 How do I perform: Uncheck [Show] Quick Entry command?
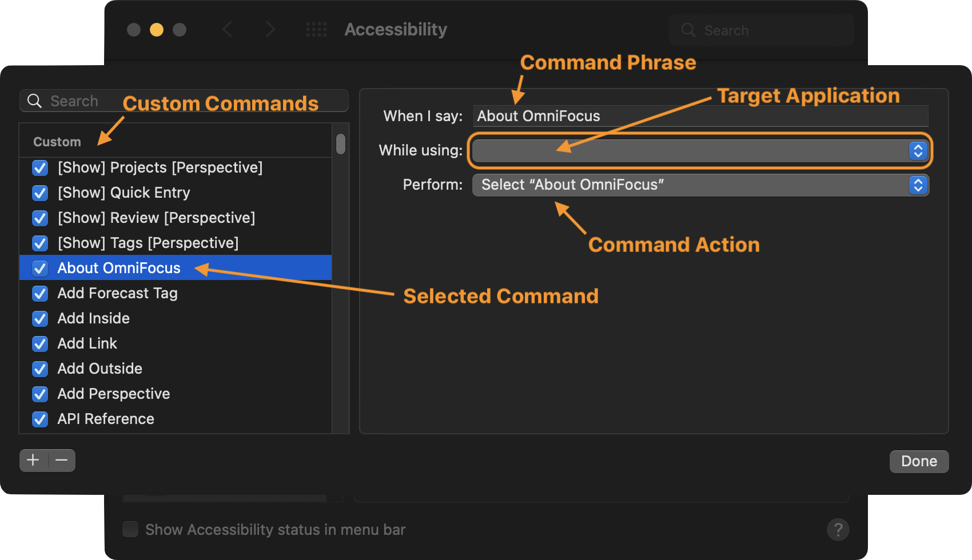[40, 193]
